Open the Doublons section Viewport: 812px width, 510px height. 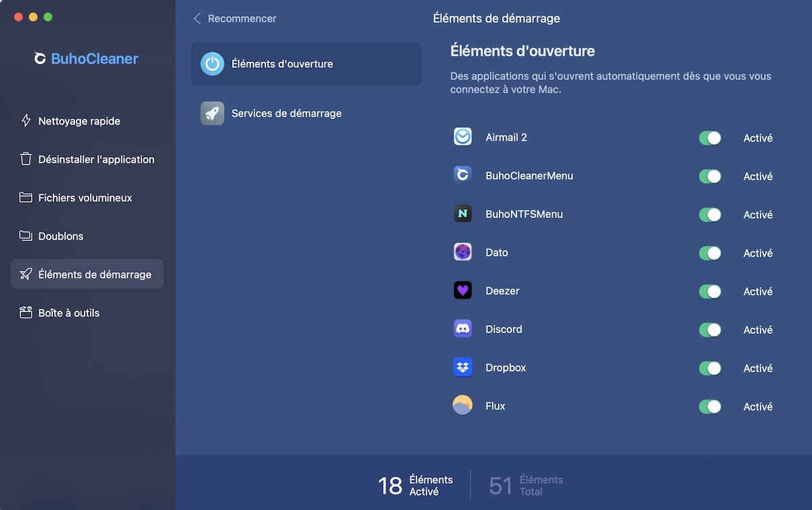click(x=87, y=236)
